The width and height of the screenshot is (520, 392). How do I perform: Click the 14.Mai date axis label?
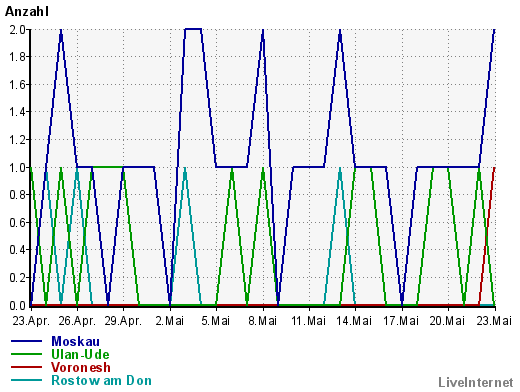(354, 321)
